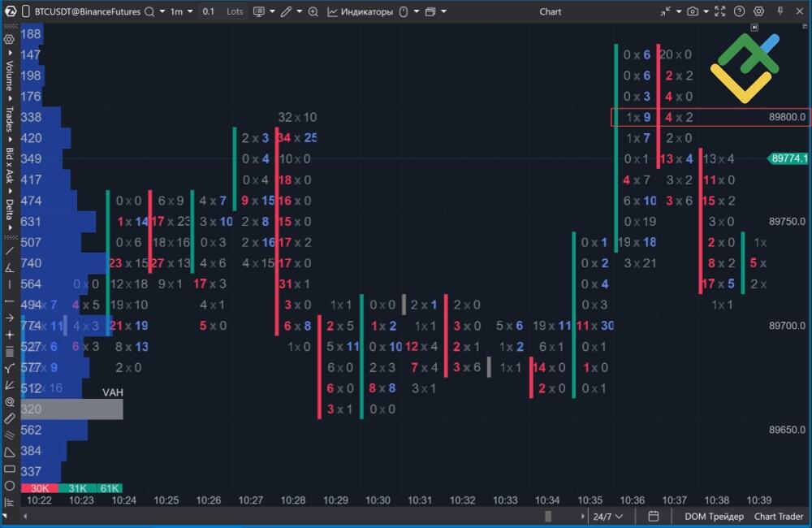Take a chart screenshot with camera icon
812x528 pixels.
pos(693,11)
